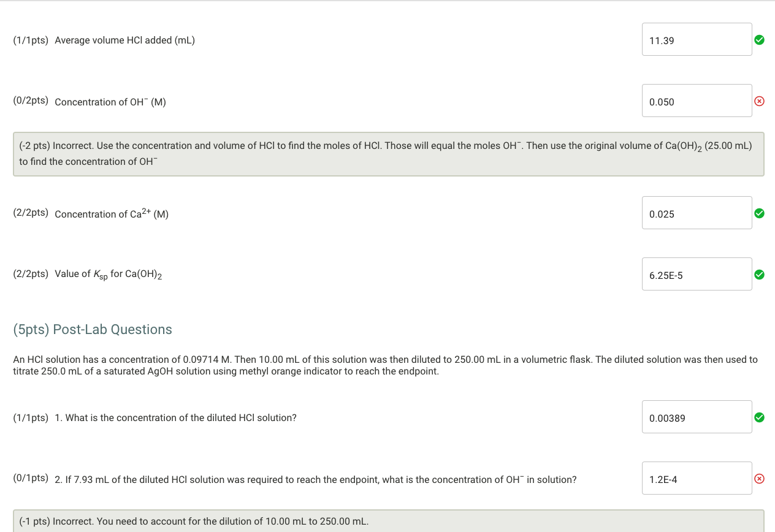
Task: Select the checkmark confirming question 1 is correct
Action: 759,417
